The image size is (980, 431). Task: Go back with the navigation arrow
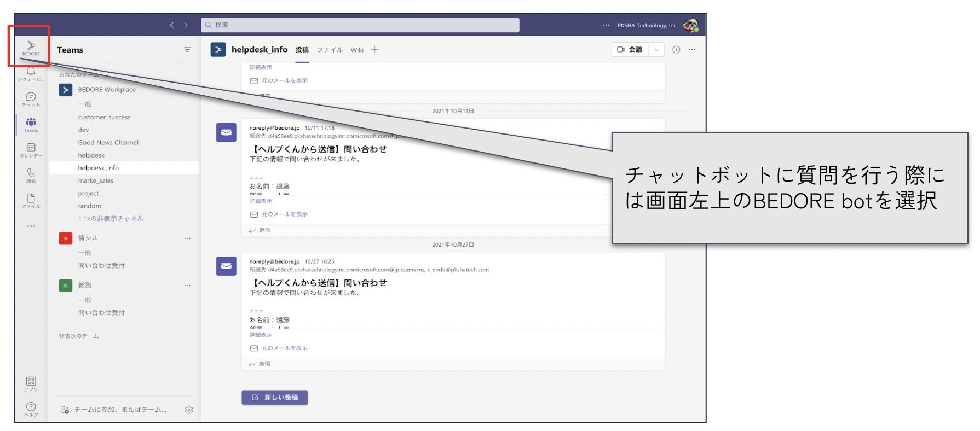pos(172,25)
